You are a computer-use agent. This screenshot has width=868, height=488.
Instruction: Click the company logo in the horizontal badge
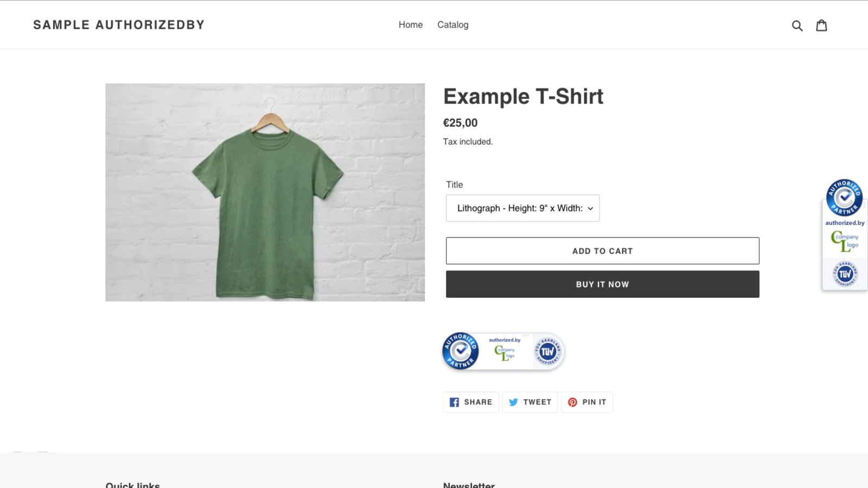(505, 352)
